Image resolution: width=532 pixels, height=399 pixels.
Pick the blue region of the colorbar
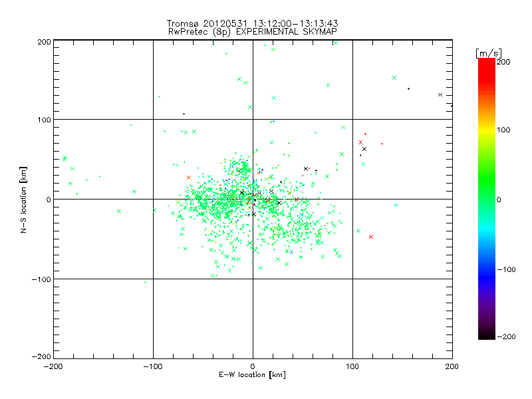click(x=487, y=277)
